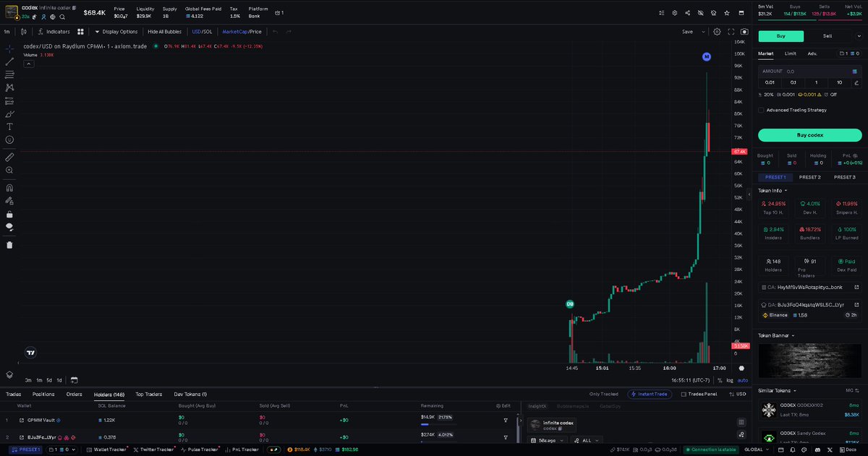Viewport: 868px width, 456px height.
Task: Select PRESET 2
Action: pos(809,177)
